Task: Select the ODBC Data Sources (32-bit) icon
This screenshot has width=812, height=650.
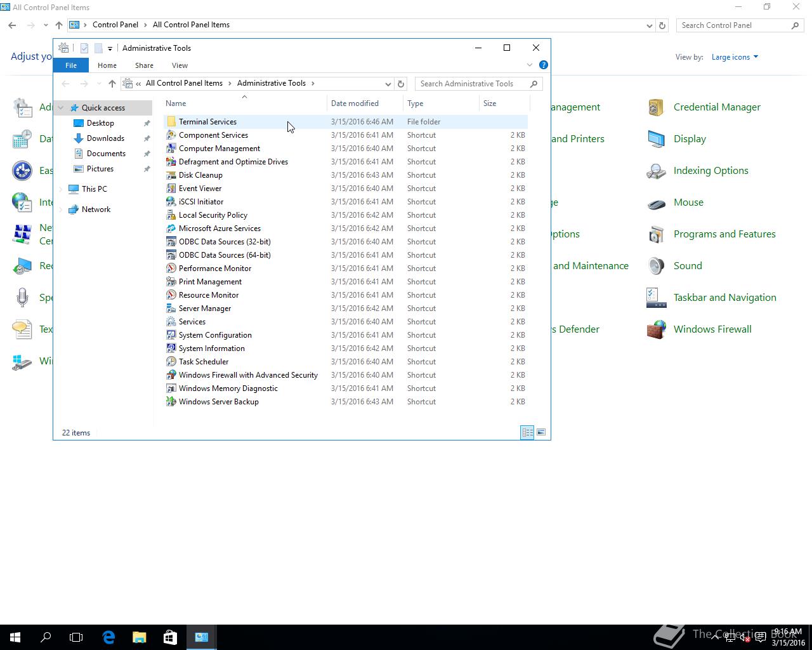Action: [x=171, y=242]
